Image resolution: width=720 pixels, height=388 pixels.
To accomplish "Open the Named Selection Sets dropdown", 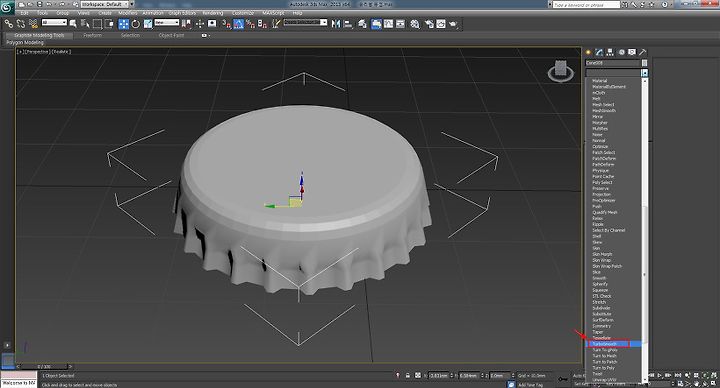I will coord(305,22).
